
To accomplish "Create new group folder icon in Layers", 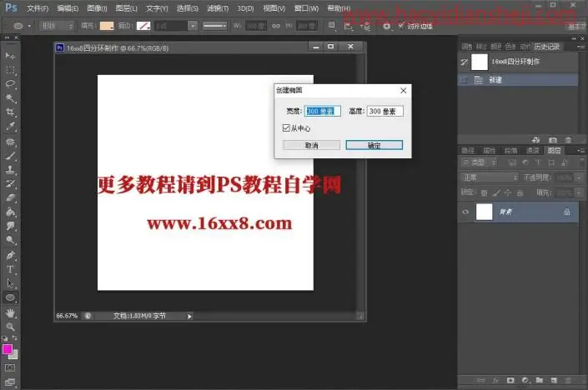I will tap(540, 380).
